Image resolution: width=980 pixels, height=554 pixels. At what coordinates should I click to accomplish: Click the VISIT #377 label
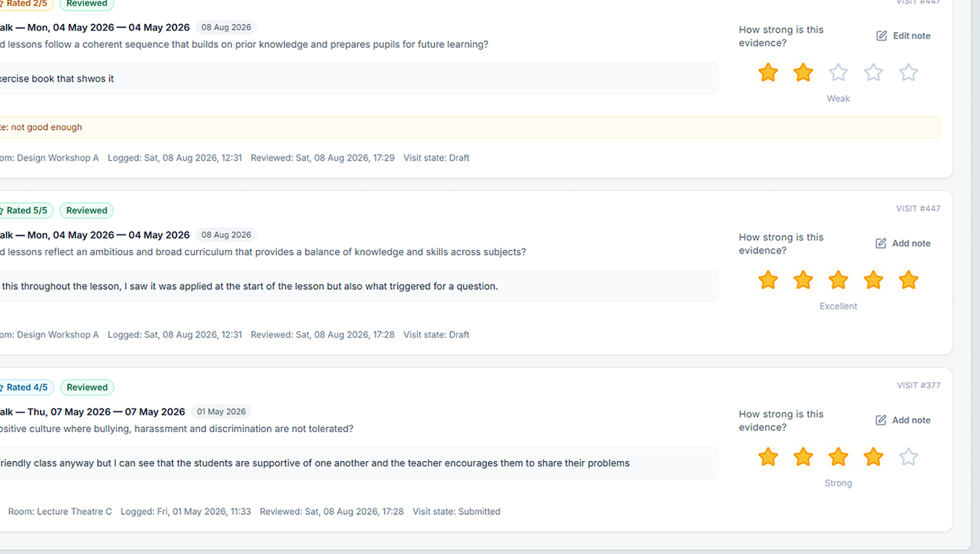tap(918, 386)
